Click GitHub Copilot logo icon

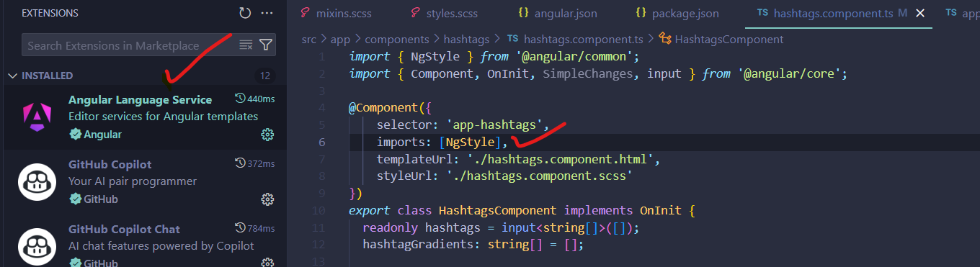36,183
